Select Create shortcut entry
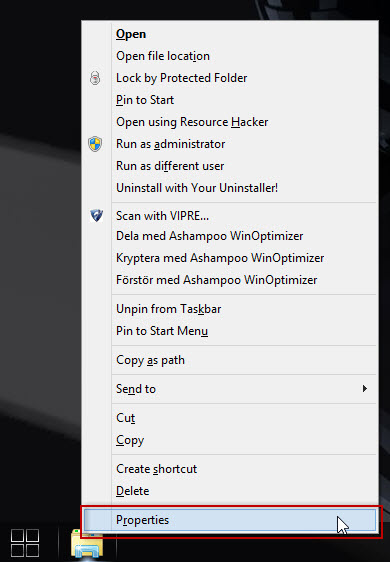This screenshot has height=562, width=390. 230,469
